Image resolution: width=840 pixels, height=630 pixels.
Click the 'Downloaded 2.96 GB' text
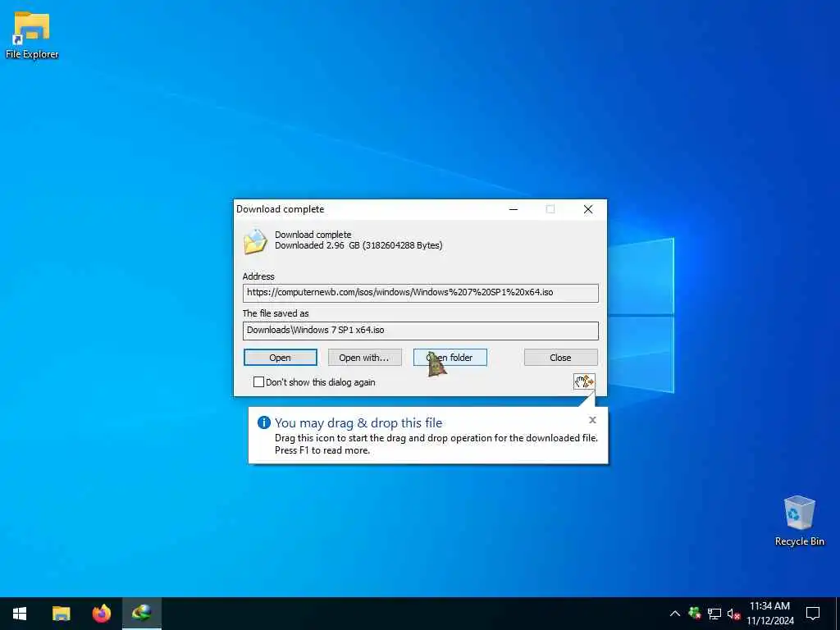point(358,245)
